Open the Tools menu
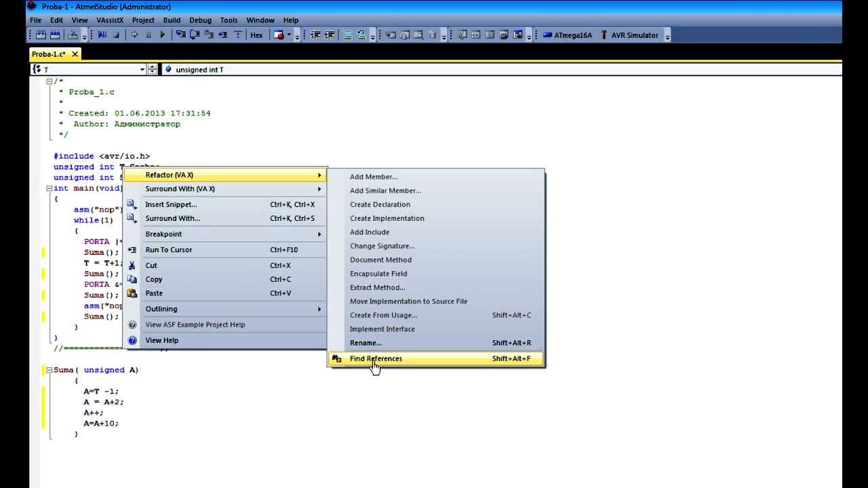The height and width of the screenshot is (488, 868). [x=229, y=20]
